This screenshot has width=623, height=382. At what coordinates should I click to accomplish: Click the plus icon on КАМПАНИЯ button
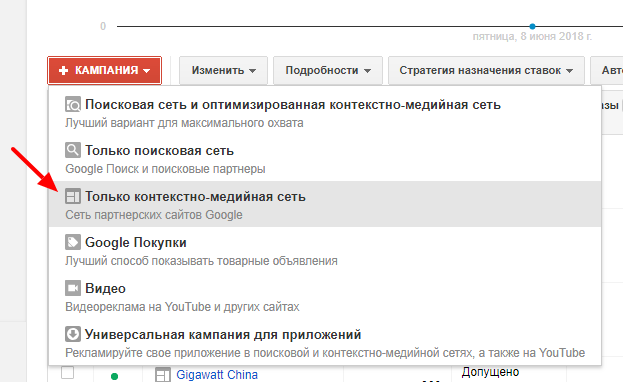(x=63, y=71)
